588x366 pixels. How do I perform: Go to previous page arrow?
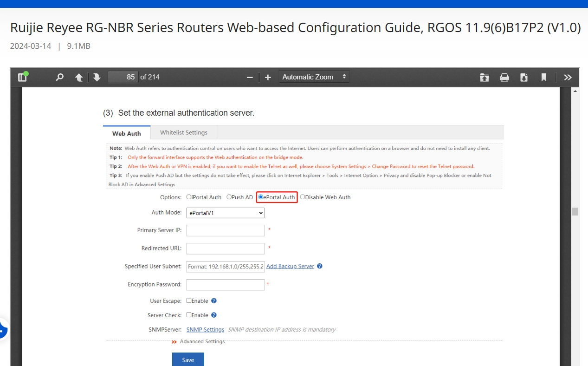pyautogui.click(x=79, y=77)
